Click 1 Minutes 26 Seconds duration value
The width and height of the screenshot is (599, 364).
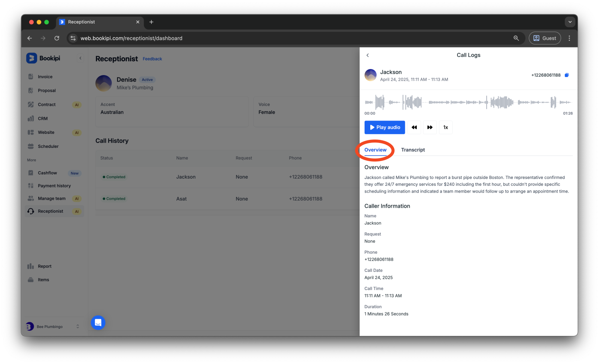(387, 314)
